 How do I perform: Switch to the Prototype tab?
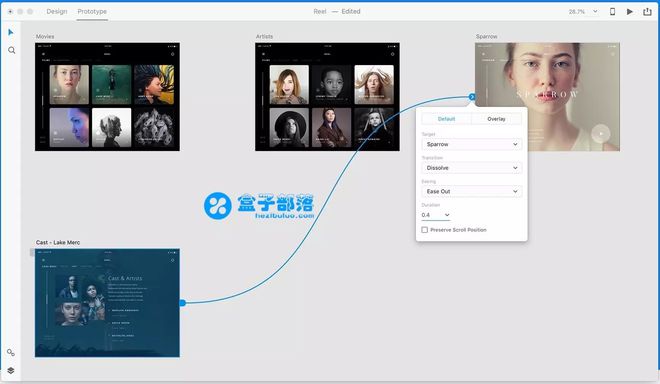point(92,11)
